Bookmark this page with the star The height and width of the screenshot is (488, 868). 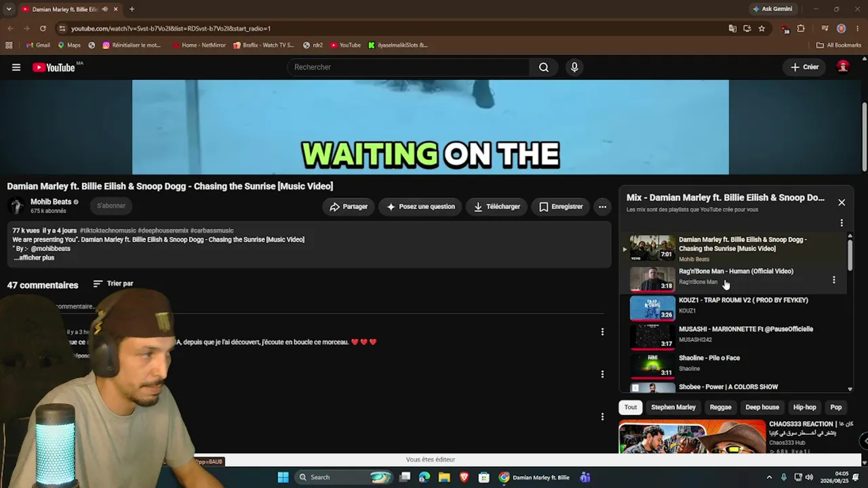762,28
